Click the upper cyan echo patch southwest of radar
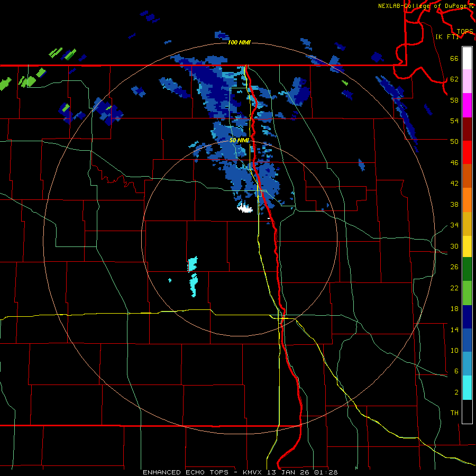This screenshot has height=476, width=476. tap(193, 264)
